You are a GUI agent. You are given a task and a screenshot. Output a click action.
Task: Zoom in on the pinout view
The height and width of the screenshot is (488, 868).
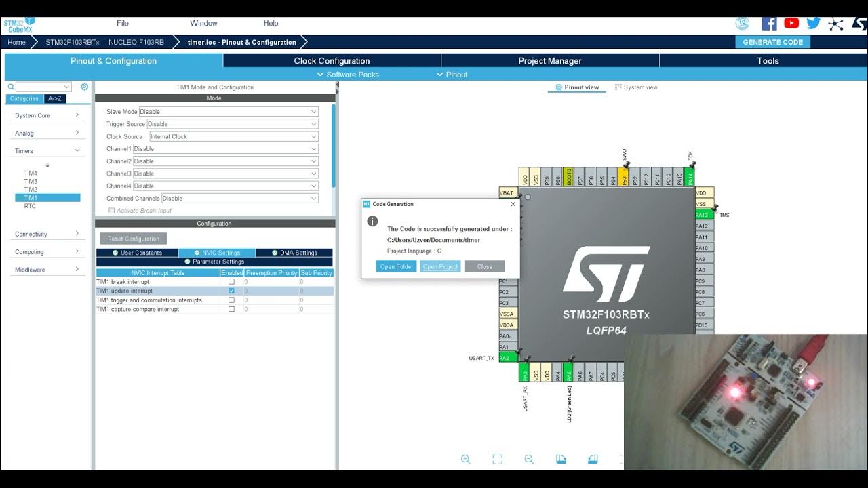tap(466, 460)
